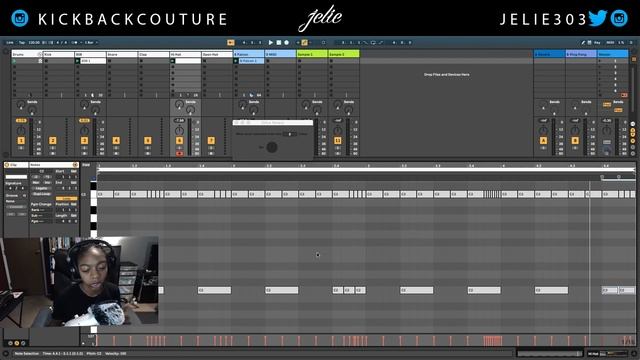Click the knob in the floating window
This screenshot has height=360, width=640.
point(272,147)
